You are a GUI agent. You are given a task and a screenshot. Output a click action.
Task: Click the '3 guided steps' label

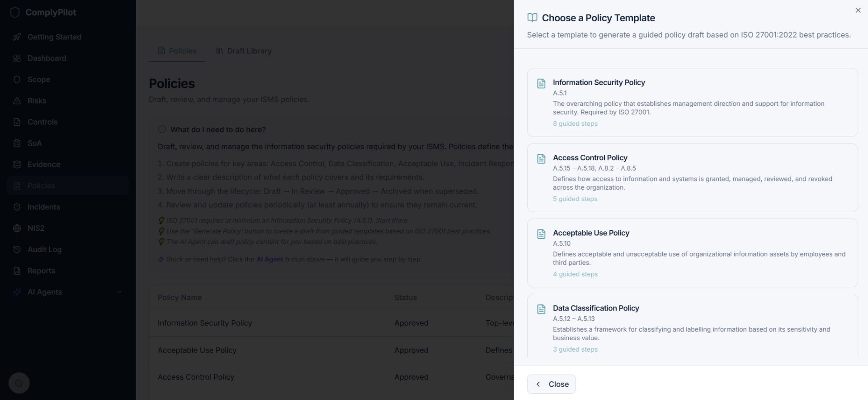tap(575, 349)
